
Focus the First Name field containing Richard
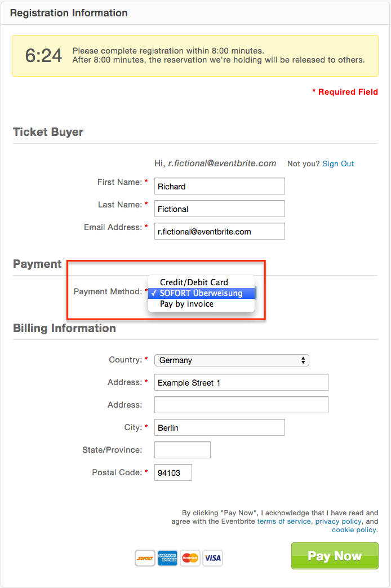(x=220, y=187)
